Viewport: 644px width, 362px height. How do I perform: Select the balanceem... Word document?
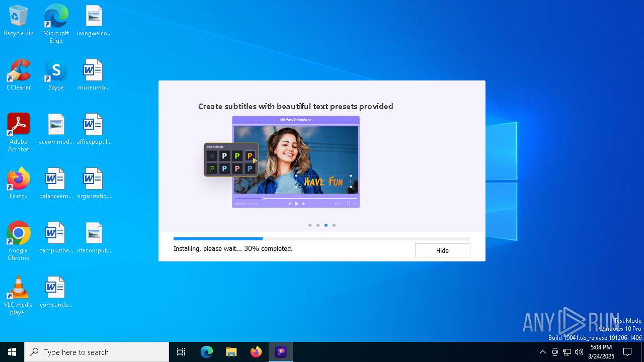(56, 184)
